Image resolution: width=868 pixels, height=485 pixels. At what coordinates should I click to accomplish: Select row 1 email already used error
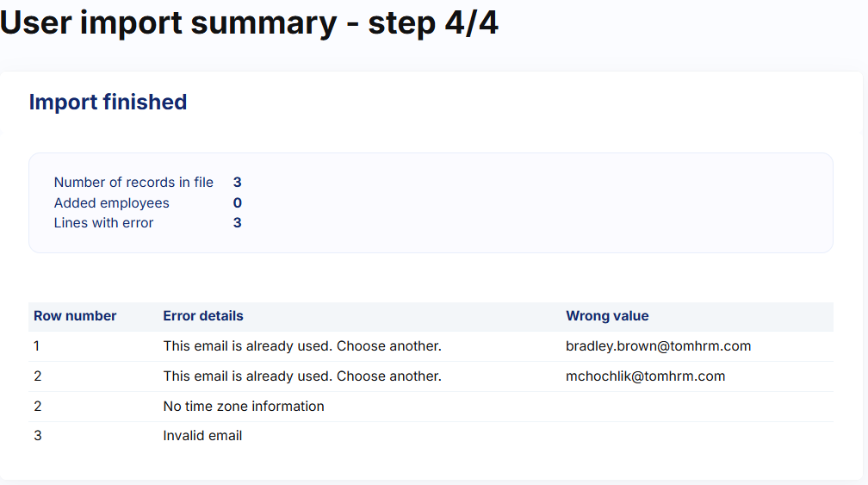[x=302, y=346]
